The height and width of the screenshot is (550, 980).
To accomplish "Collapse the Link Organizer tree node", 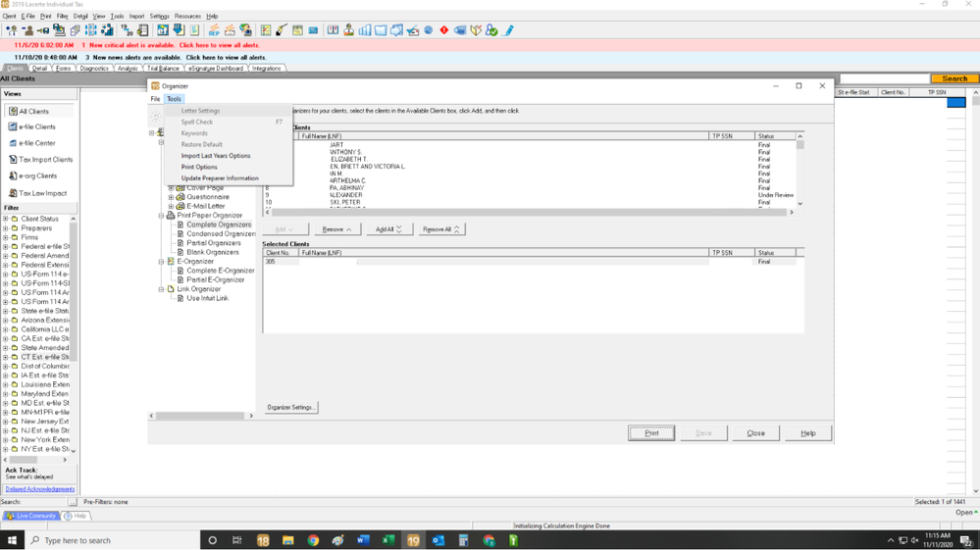I will (x=161, y=289).
